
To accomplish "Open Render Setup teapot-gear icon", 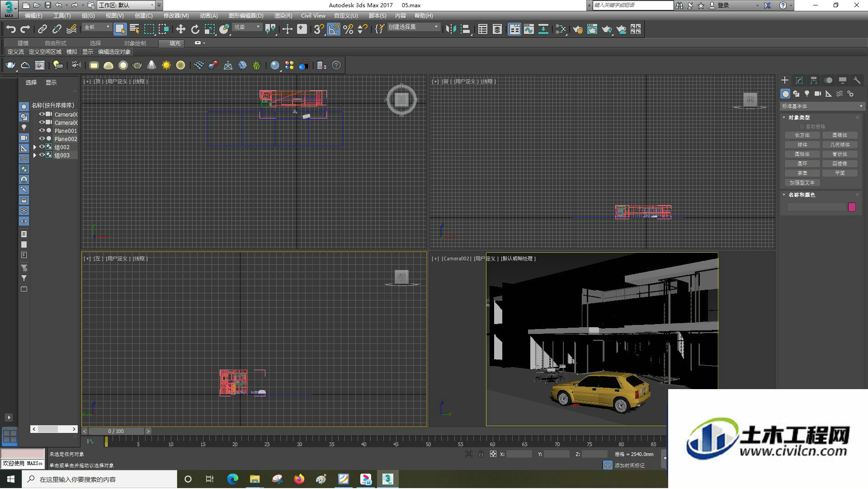I will pos(578,29).
